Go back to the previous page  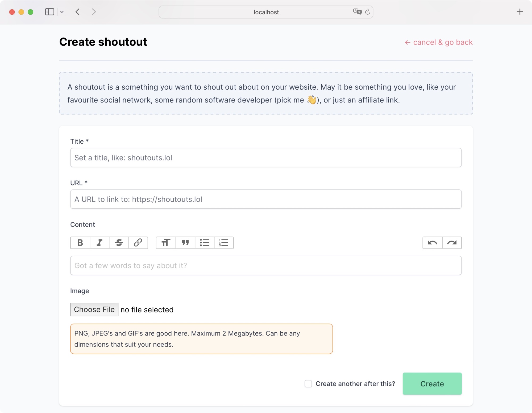pos(78,12)
